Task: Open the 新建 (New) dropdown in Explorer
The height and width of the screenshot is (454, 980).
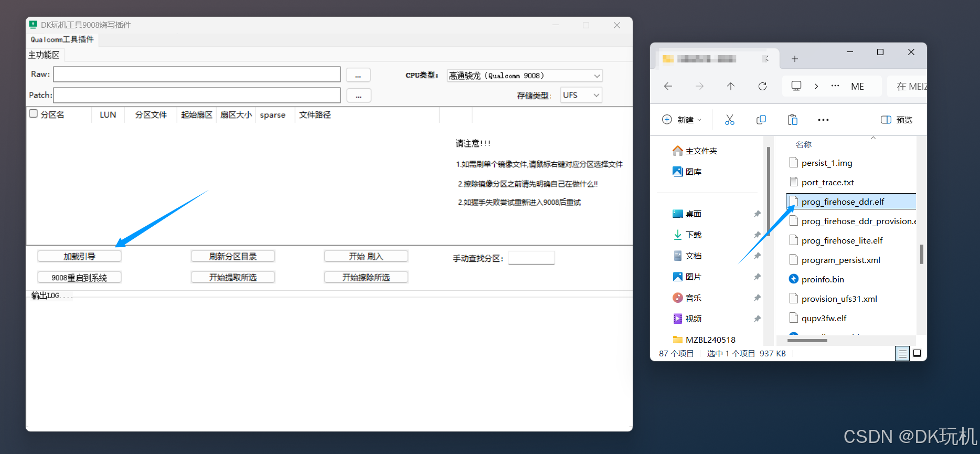Action: click(682, 120)
